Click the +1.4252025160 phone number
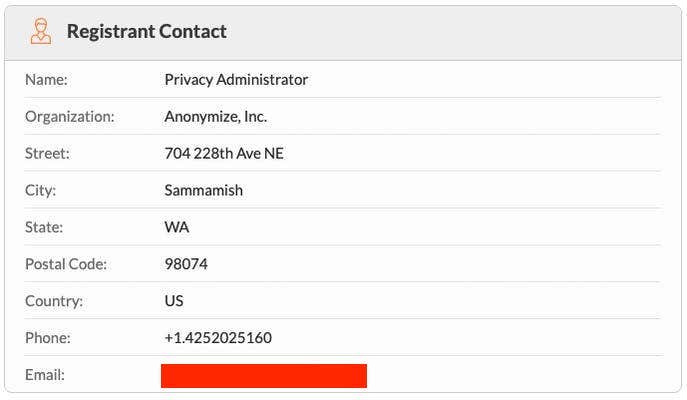Image resolution: width=687 pixels, height=400 pixels. coord(218,338)
